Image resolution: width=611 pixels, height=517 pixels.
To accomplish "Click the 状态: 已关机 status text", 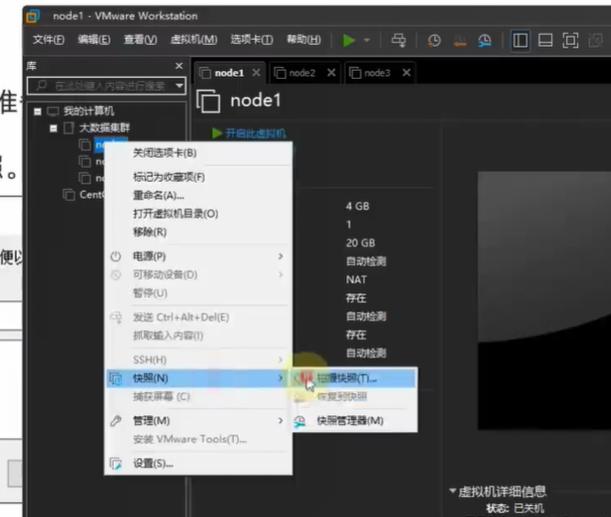I will click(x=515, y=508).
